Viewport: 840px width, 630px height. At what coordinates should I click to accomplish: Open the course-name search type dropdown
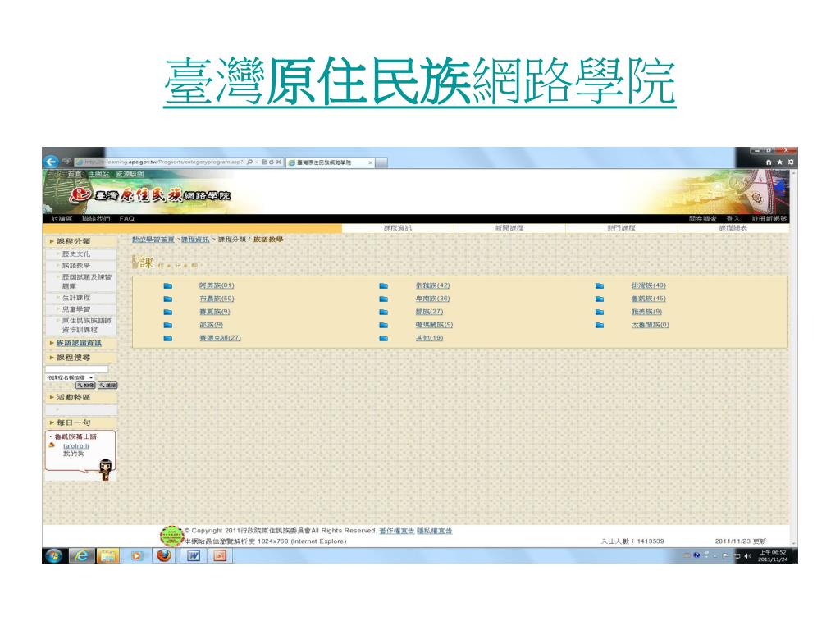71,377
